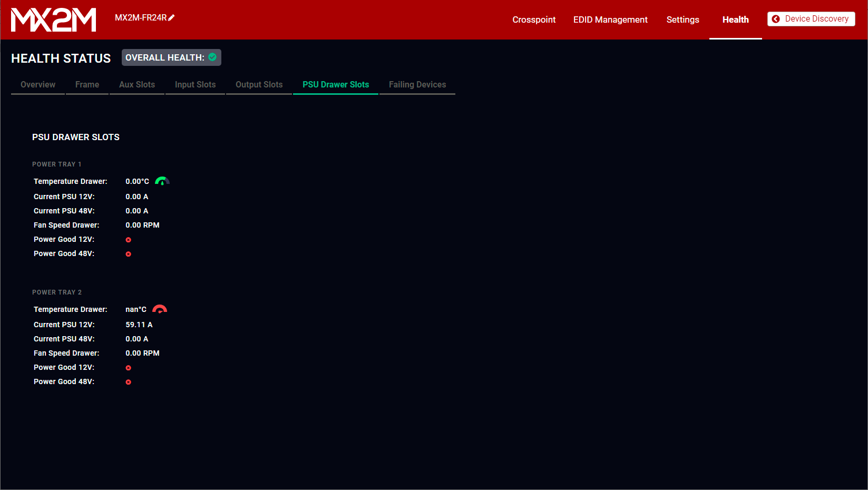
Task: Switch to the Frame tab
Action: pyautogui.click(x=87, y=84)
